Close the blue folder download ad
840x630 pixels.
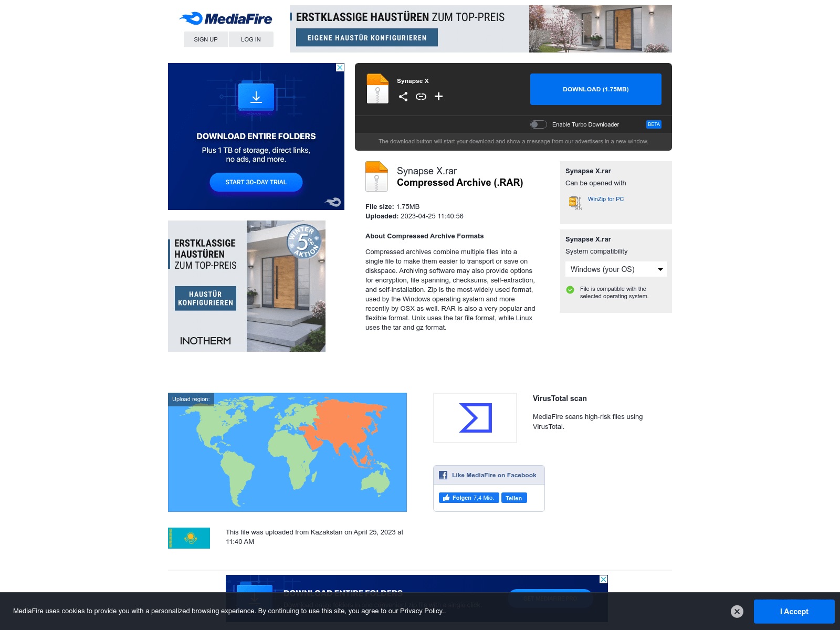(x=340, y=67)
